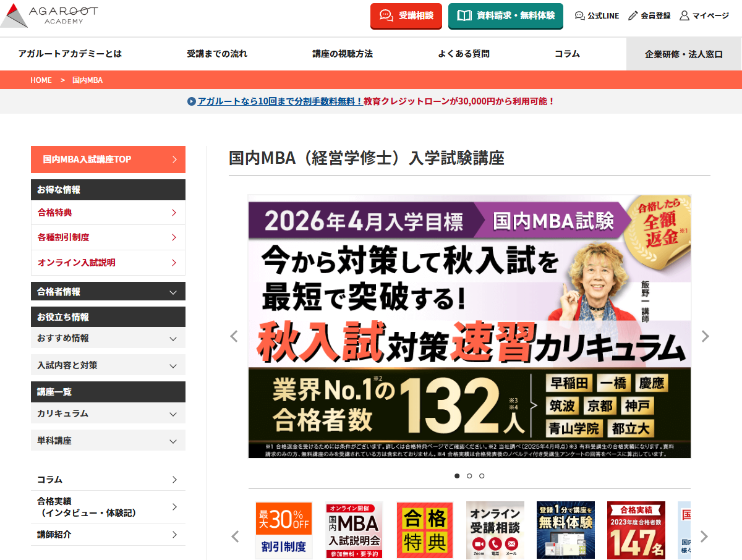This screenshot has height=560, width=742.
Task: Open the 国内MBA入試説明会 thumbnail
Action: point(354,530)
